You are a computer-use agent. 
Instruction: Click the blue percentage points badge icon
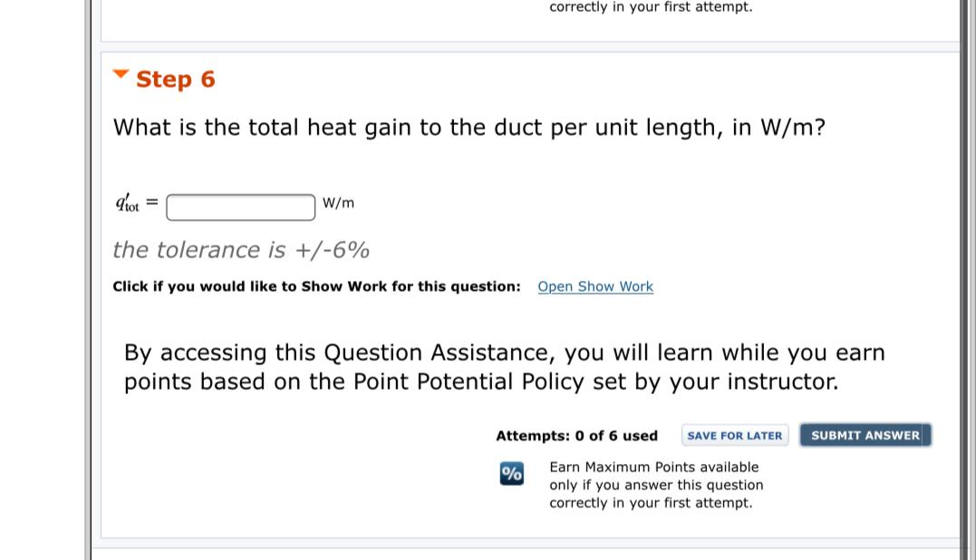click(x=510, y=473)
